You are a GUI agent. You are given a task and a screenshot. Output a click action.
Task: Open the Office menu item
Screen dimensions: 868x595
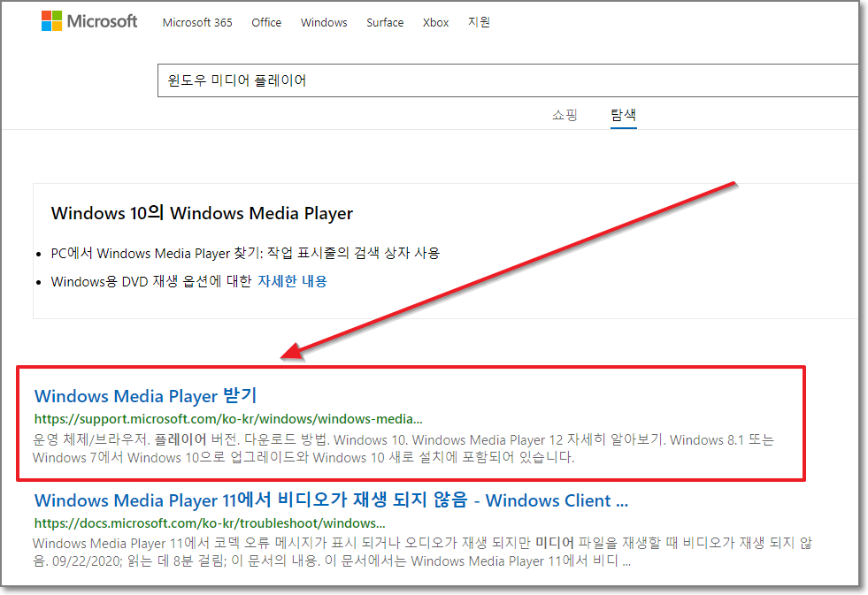(266, 23)
